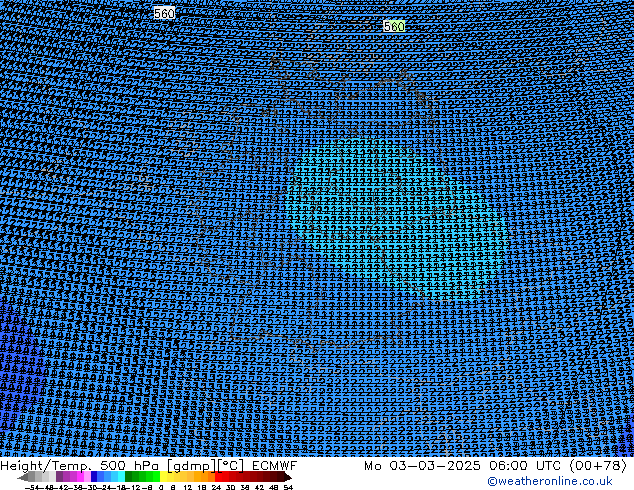Click the green-highlighted 560 contour label
Image resolution: width=634 pixels, height=490 pixels.
point(394,26)
